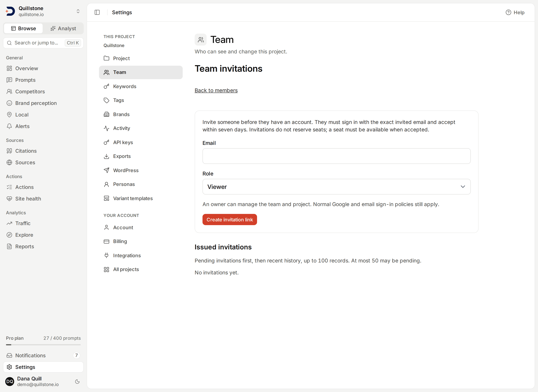Open Actions checklist item in sidebar
538x392 pixels.
click(x=43, y=187)
